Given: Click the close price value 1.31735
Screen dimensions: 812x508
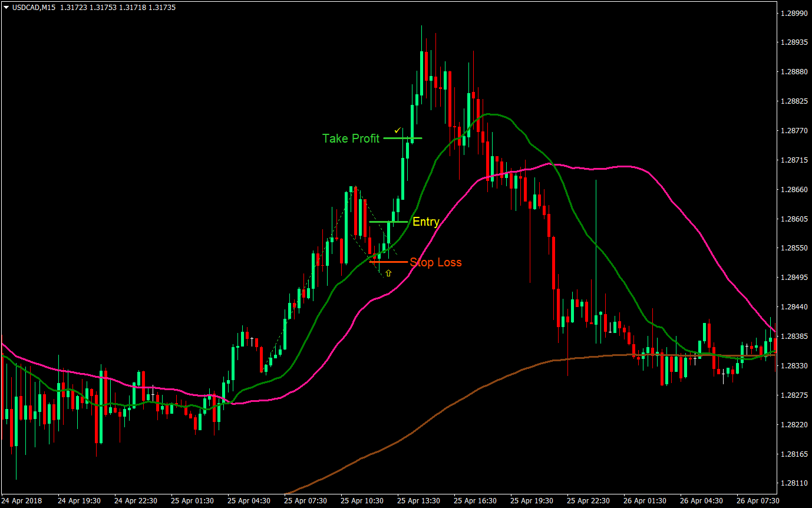Looking at the screenshot, I should pos(162,8).
